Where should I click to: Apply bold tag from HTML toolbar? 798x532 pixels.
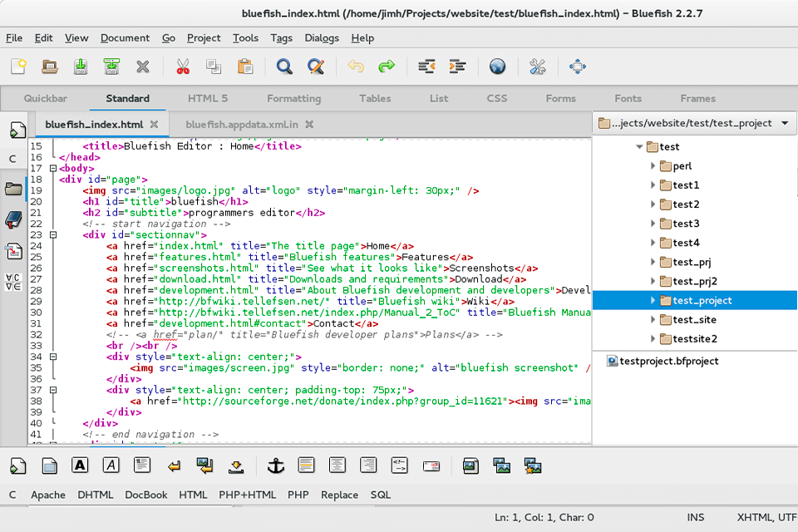pyautogui.click(x=80, y=465)
